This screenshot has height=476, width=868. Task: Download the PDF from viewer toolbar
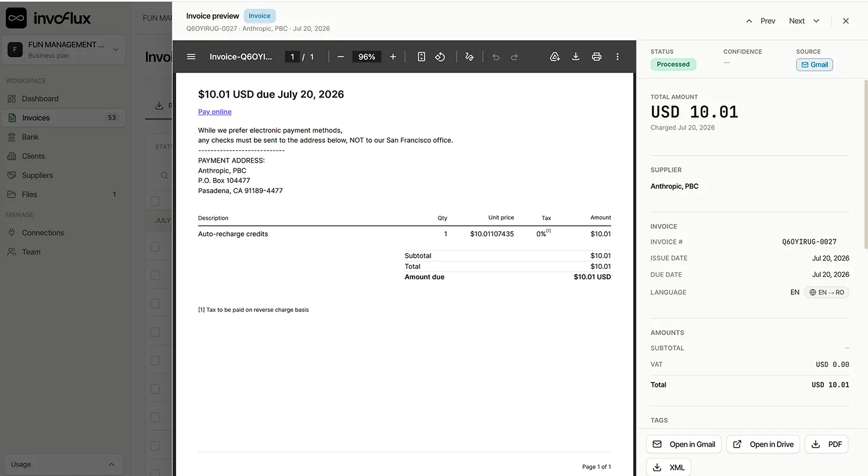(575, 57)
